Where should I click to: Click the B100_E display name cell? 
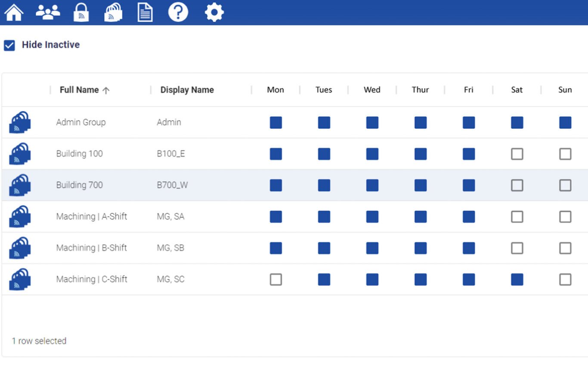click(x=171, y=154)
